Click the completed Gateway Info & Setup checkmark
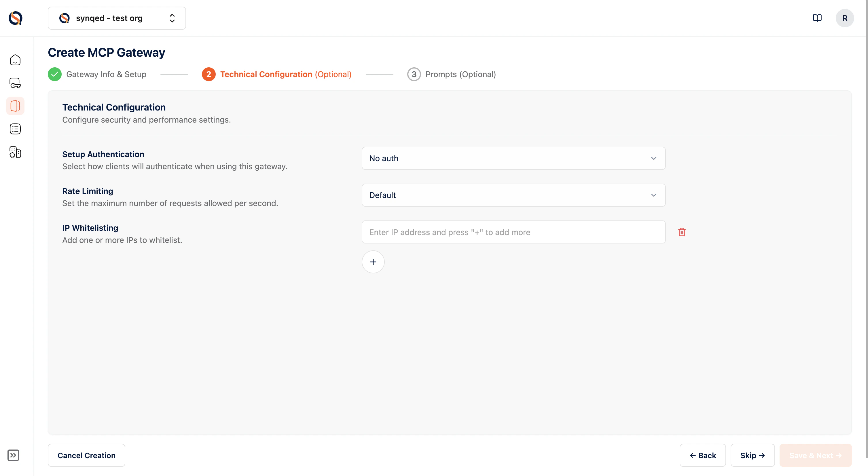 pyautogui.click(x=55, y=74)
